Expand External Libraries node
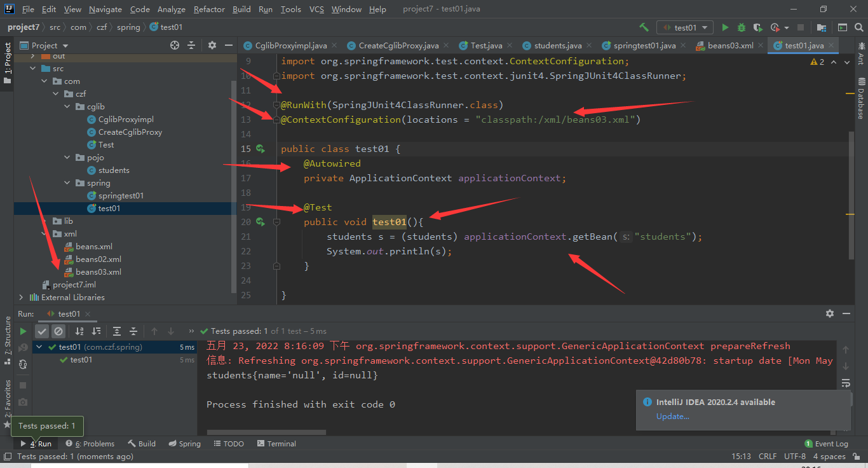 (x=21, y=298)
